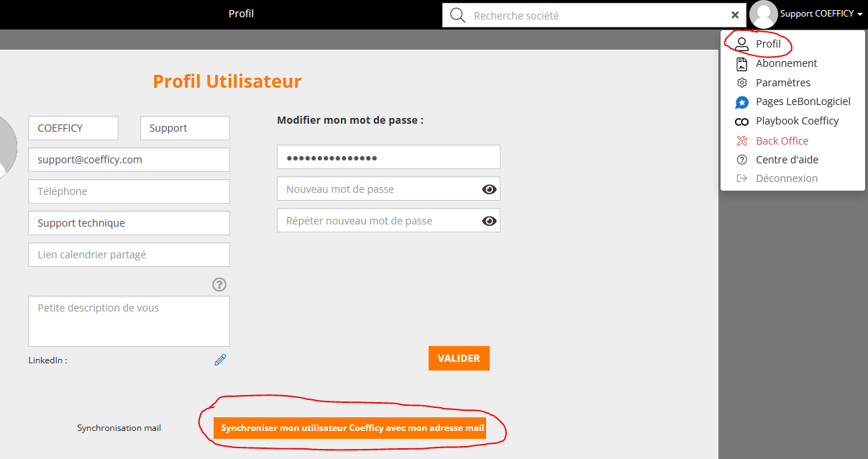
Task: Clear the company search with the X icon
Action: (735, 15)
